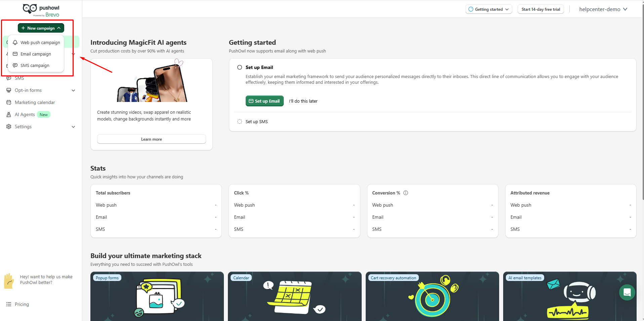Open the helpcenter-demo account dropdown

point(603,9)
